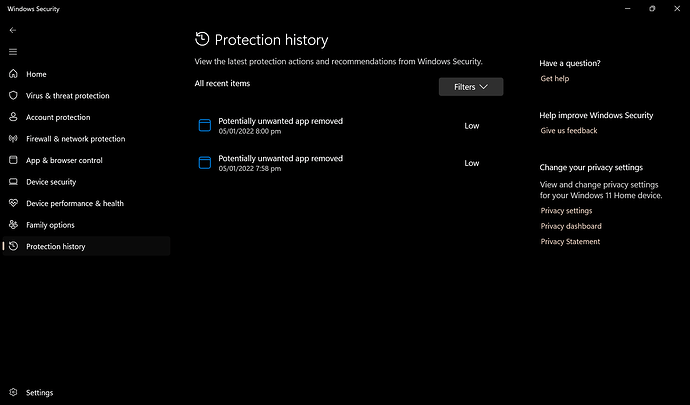This screenshot has width=690, height=405.
Task: Open the Privacy settings link
Action: (566, 211)
